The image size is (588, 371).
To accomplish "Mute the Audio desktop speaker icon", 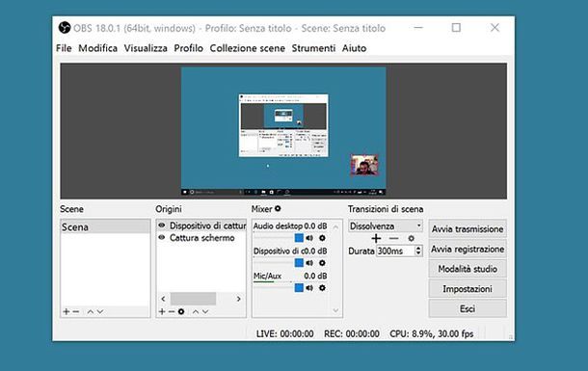I will 309,238.
